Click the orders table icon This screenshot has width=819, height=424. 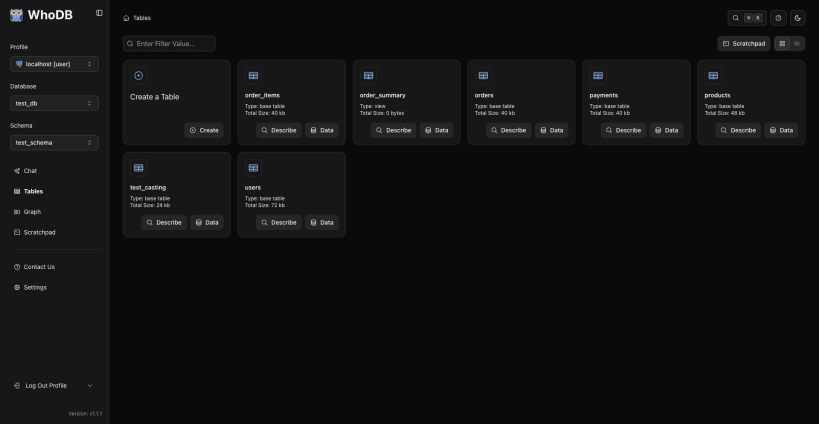tap(483, 76)
